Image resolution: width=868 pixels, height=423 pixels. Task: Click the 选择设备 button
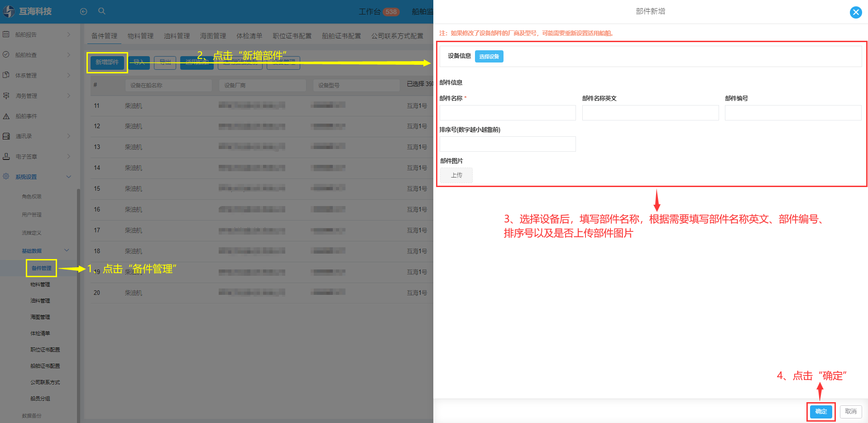point(489,56)
